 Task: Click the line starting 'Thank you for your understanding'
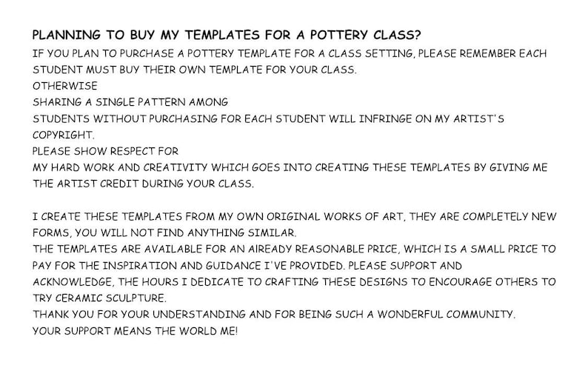pos(274,315)
